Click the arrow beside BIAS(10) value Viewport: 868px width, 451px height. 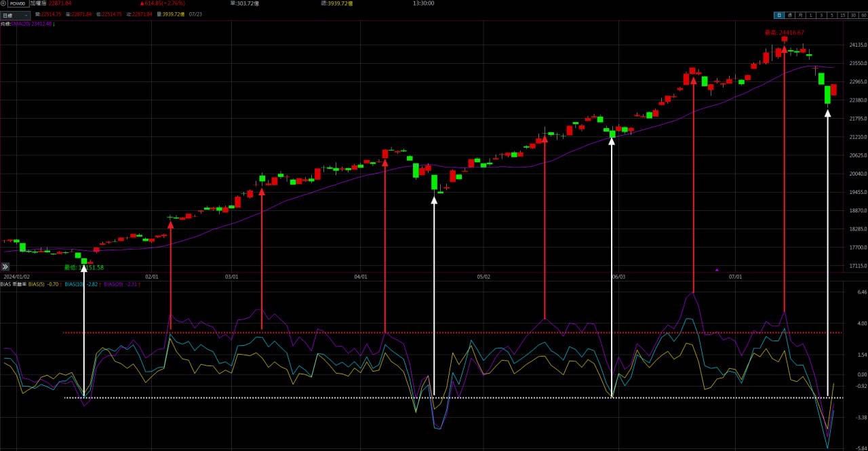[x=100, y=284]
